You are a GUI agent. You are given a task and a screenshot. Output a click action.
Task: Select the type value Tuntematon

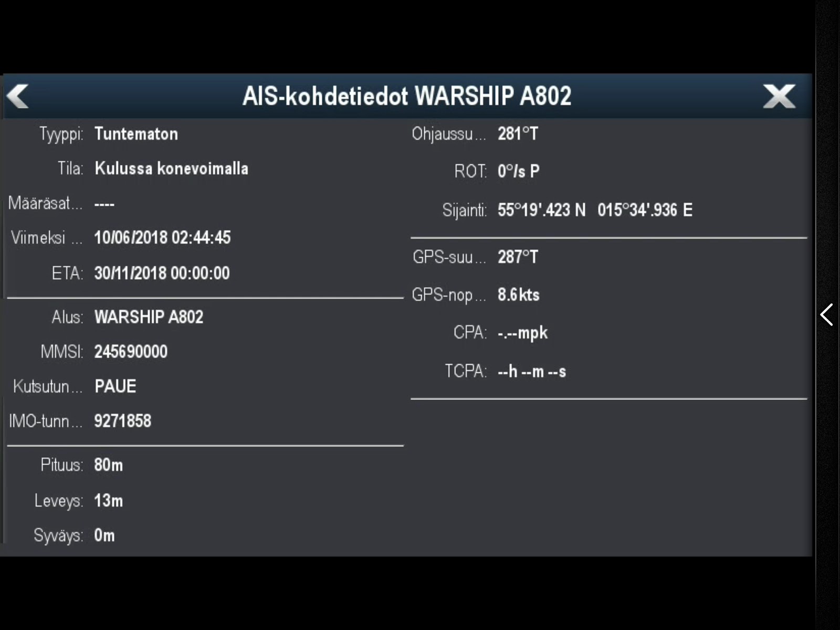coord(136,134)
